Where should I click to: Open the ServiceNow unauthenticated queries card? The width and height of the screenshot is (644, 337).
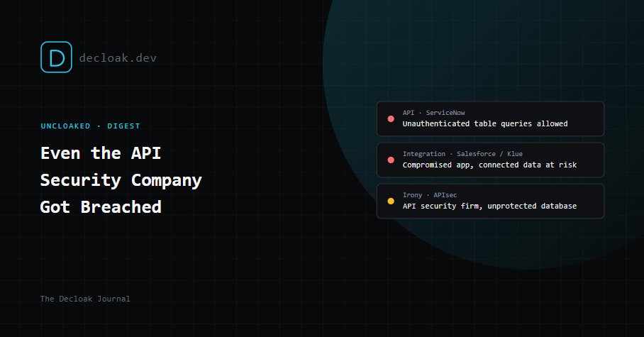point(490,118)
